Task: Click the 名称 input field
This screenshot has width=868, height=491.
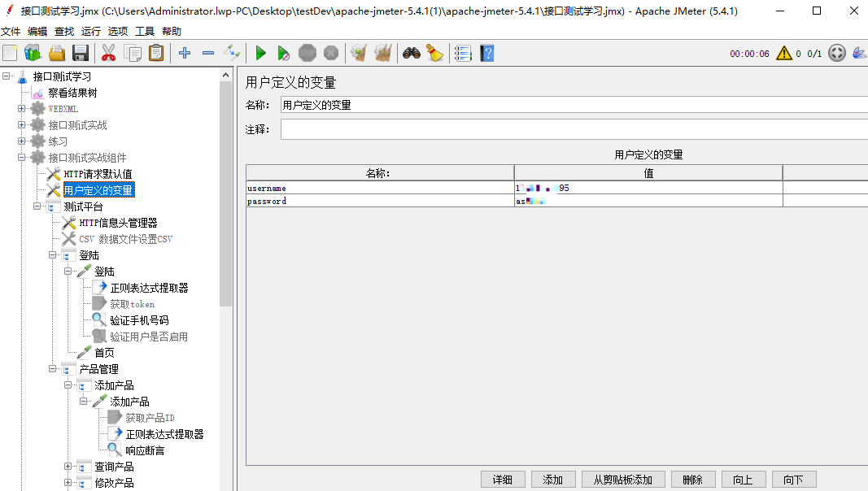Action: tap(574, 105)
